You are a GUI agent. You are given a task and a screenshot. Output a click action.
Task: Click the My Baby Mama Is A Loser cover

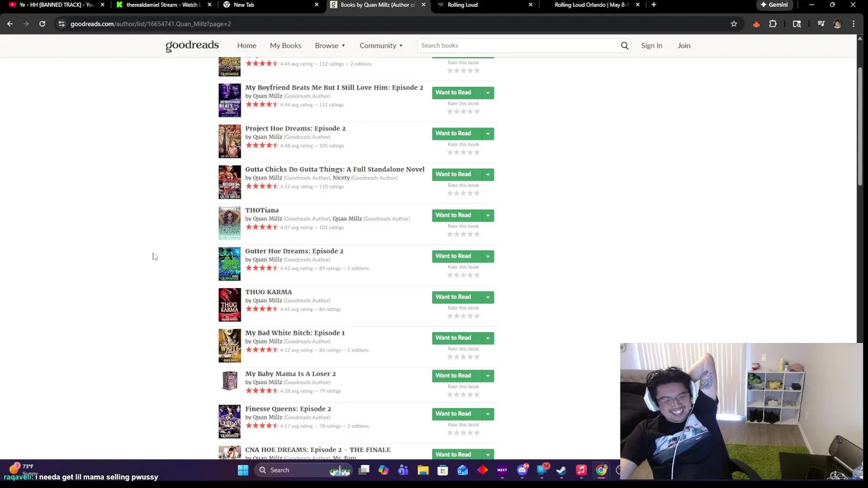click(229, 381)
